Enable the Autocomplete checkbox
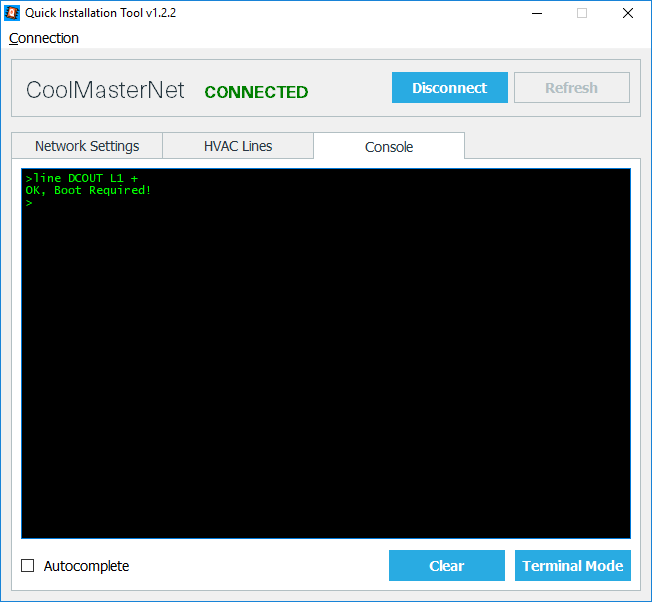This screenshot has height=602, width=652. click(x=28, y=566)
